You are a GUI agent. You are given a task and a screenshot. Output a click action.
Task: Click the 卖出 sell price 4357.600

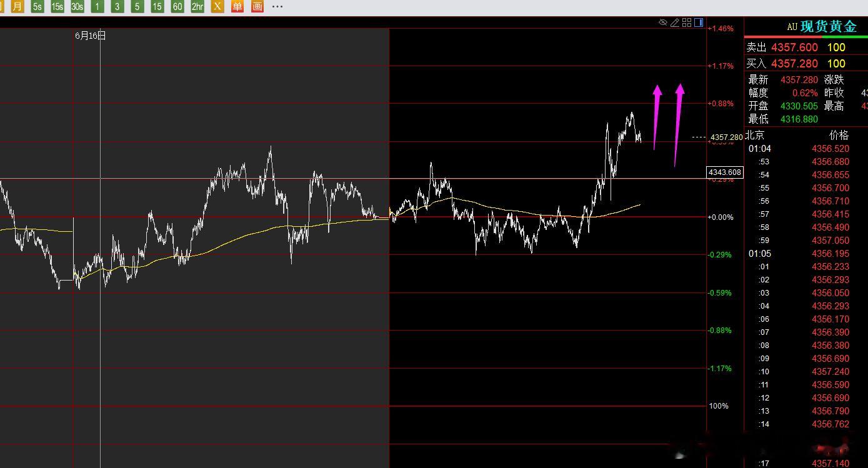pos(794,47)
